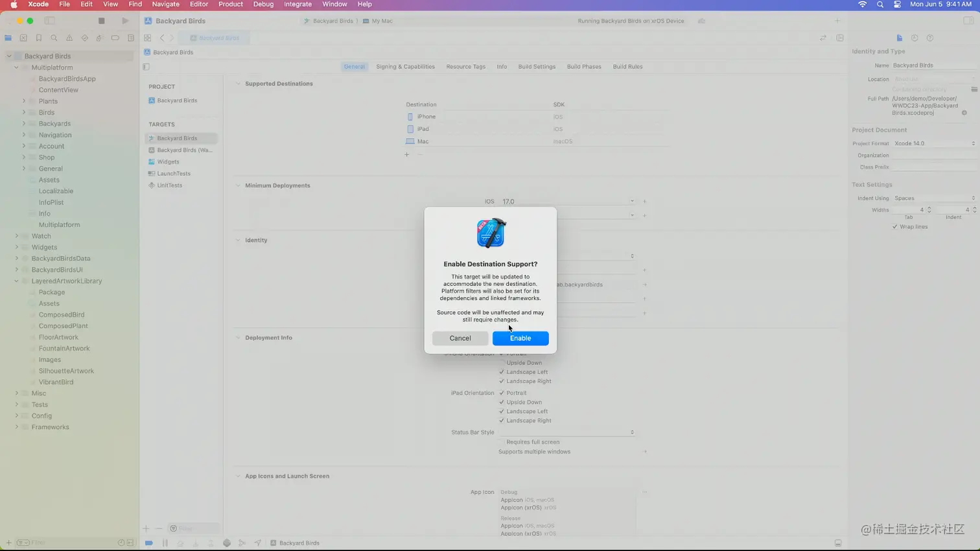Show the inspectors panel with the top-right icon
Image resolution: width=980 pixels, height=551 pixels.
968,21
